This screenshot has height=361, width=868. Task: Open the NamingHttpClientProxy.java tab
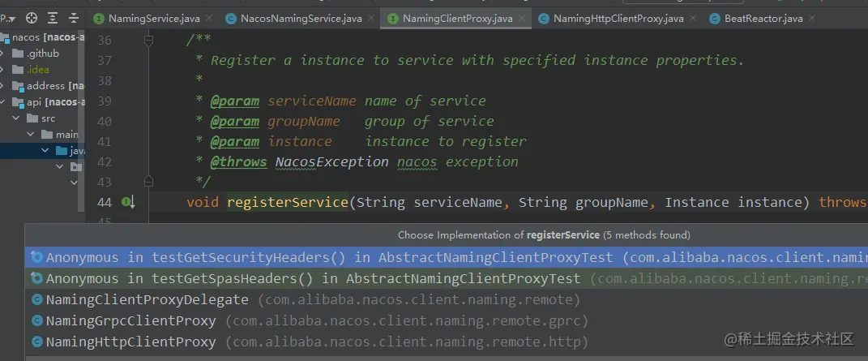618,19
